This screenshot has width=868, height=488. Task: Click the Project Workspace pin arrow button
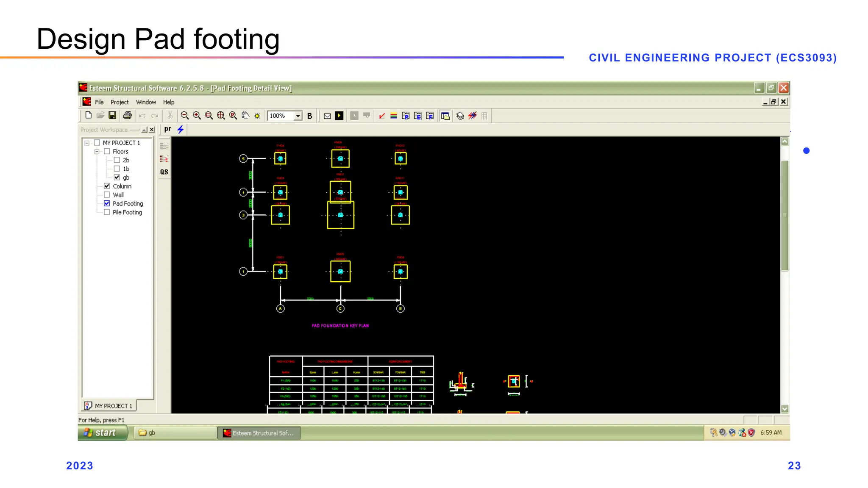(x=145, y=130)
